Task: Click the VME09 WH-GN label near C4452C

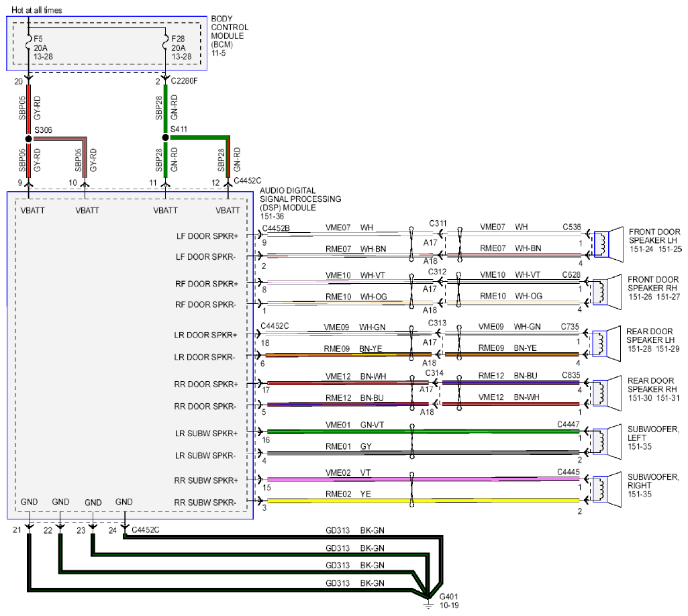Action: pyautogui.click(x=354, y=327)
